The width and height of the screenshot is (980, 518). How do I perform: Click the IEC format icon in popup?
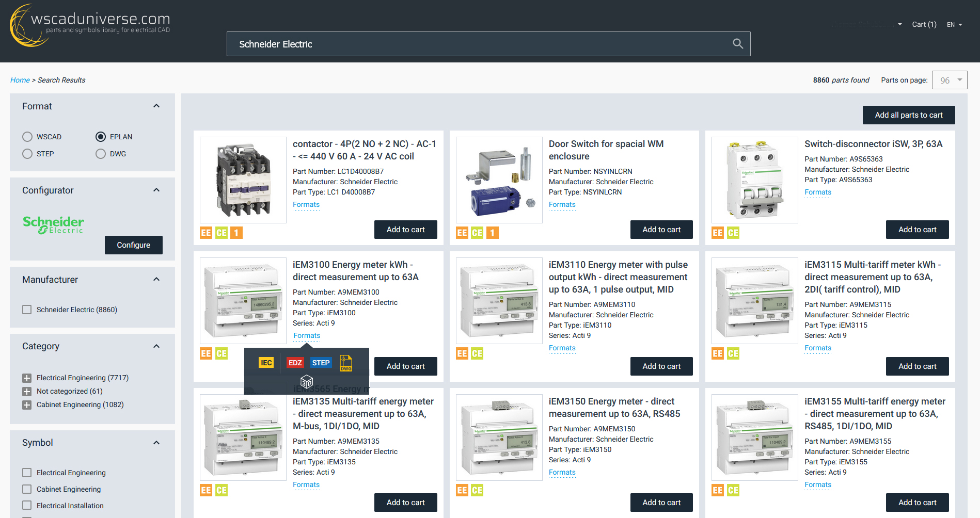point(266,363)
